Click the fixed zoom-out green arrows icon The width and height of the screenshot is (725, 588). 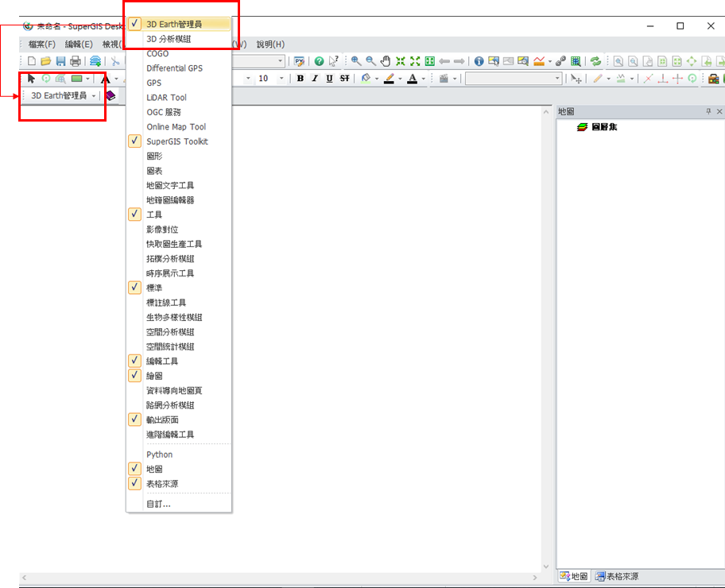[415, 61]
